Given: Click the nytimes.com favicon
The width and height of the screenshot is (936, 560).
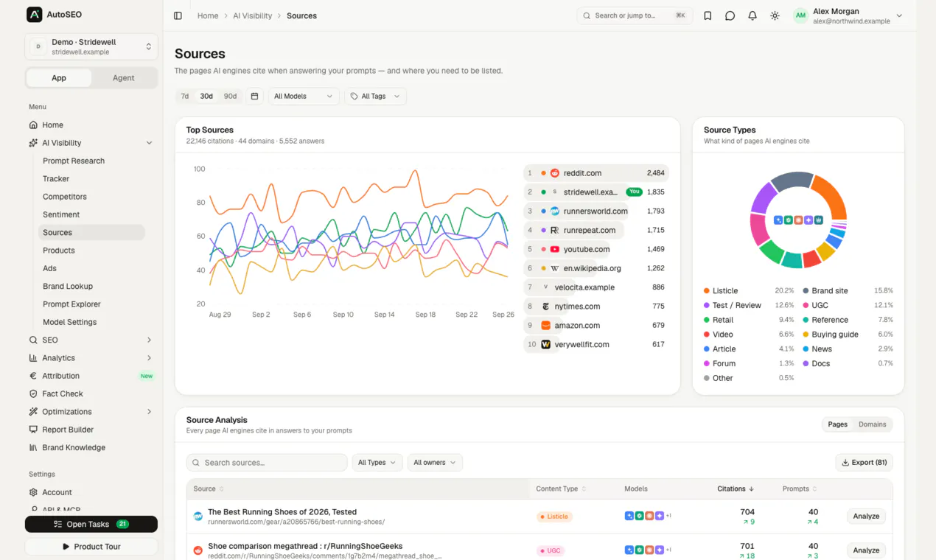Looking at the screenshot, I should (x=546, y=307).
